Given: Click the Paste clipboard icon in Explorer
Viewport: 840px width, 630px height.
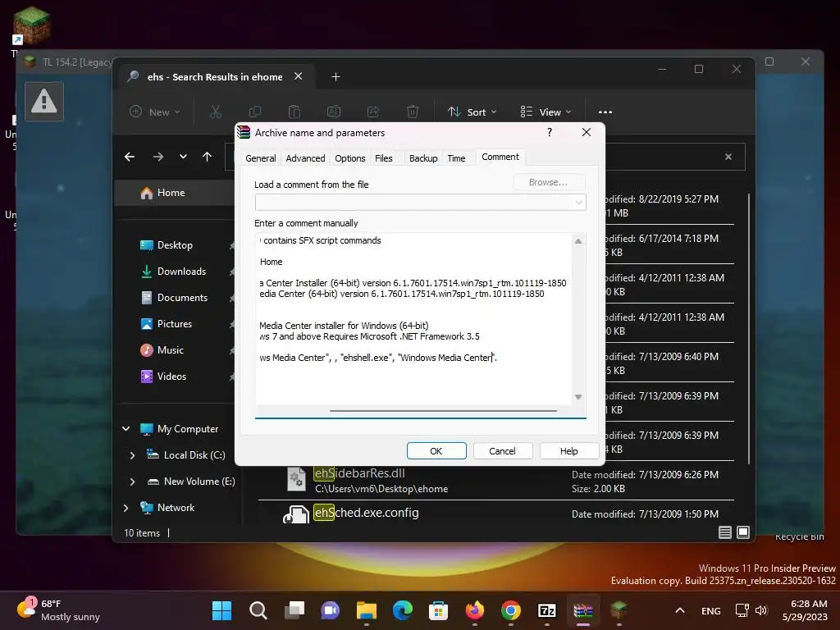Looking at the screenshot, I should pyautogui.click(x=294, y=112).
